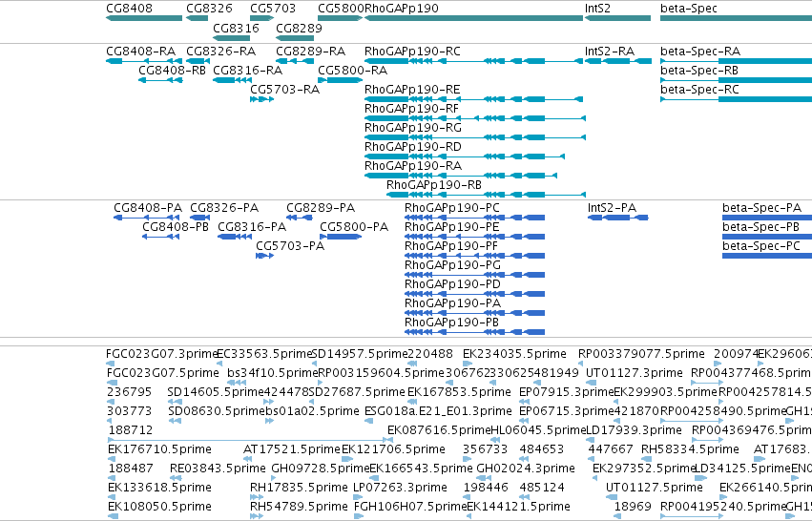Viewport: 812px width, 521px height.
Task: Select protein beta-Spec-PC
Action: 761,246
